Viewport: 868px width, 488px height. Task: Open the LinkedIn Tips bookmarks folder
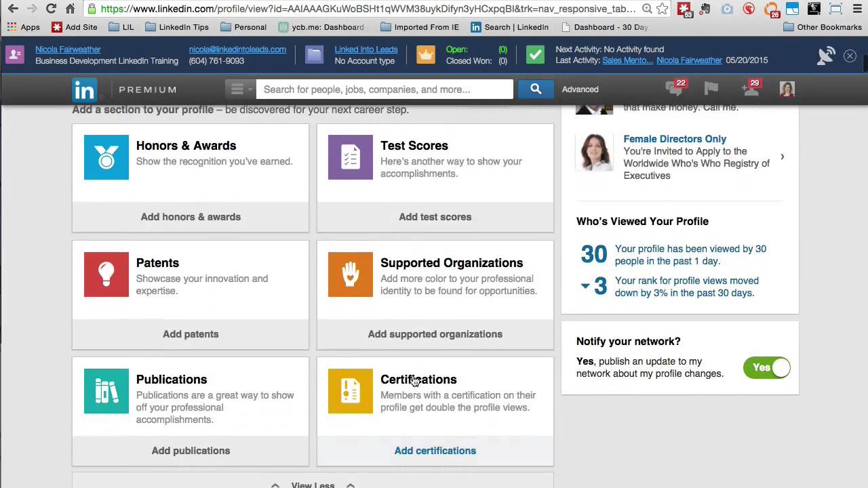[x=177, y=27]
